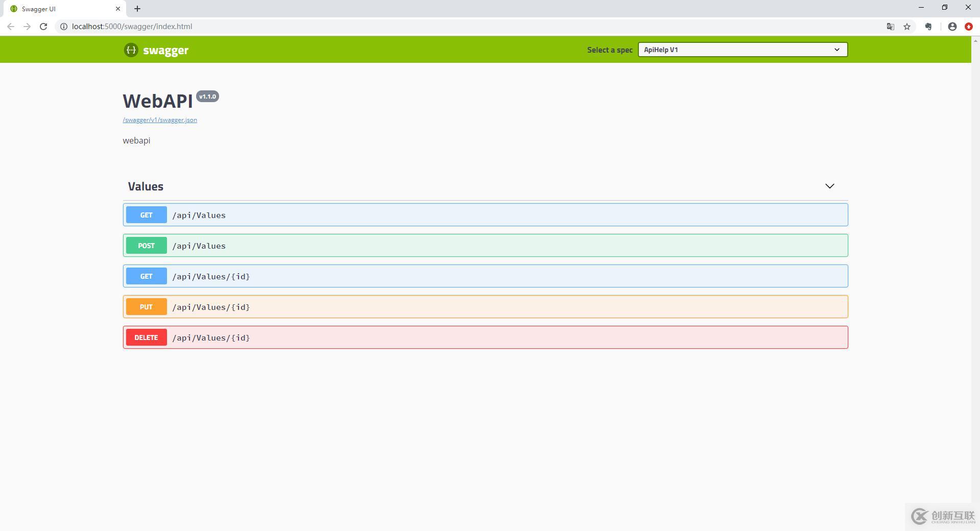This screenshot has width=980, height=531.
Task: Expand the DELETE /api/Values/{id} operation
Action: pos(485,337)
